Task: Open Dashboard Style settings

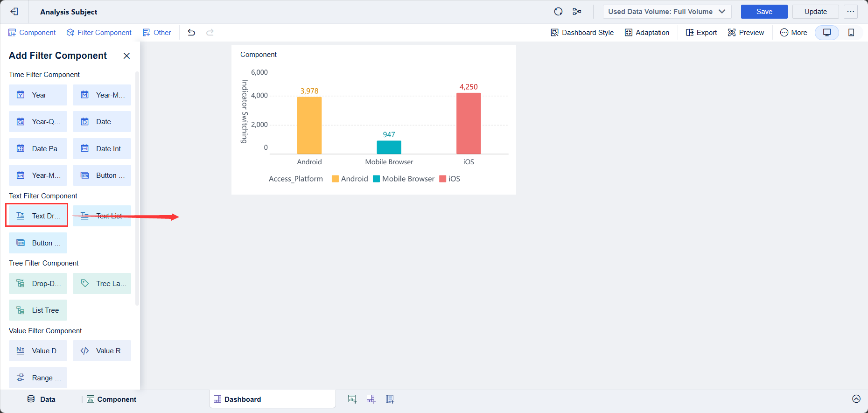Action: pos(582,33)
